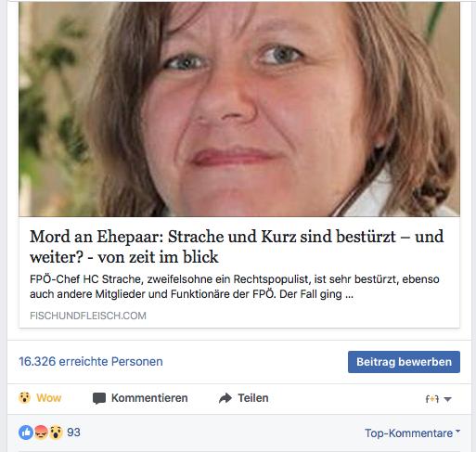Click the blue thumbs-up reaction icon
The height and width of the screenshot is (452, 476).
click(26, 433)
